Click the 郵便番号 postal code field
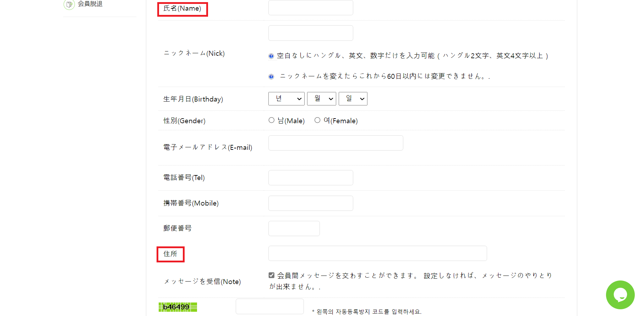The image size is (644, 316). click(294, 228)
